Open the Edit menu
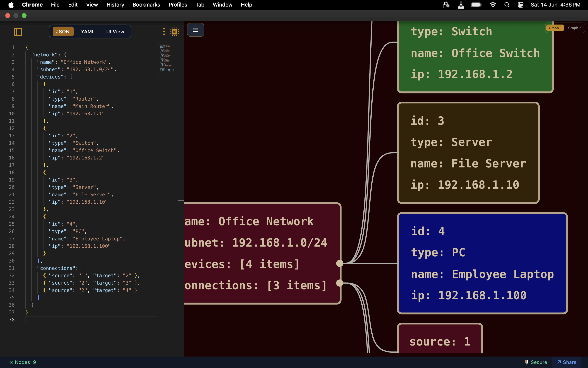The height and width of the screenshot is (368, 588). tap(73, 5)
